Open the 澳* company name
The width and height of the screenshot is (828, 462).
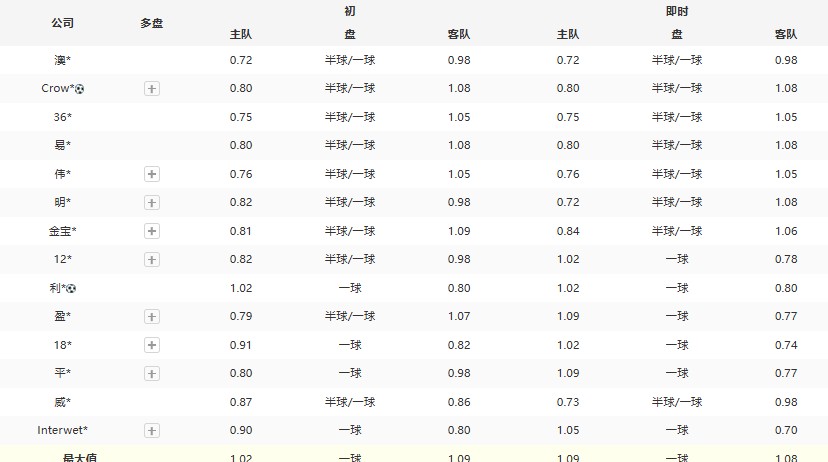tap(62, 60)
